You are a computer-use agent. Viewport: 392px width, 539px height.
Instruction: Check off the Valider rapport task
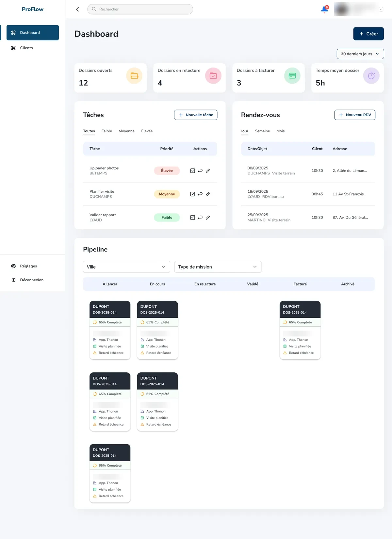click(x=192, y=218)
